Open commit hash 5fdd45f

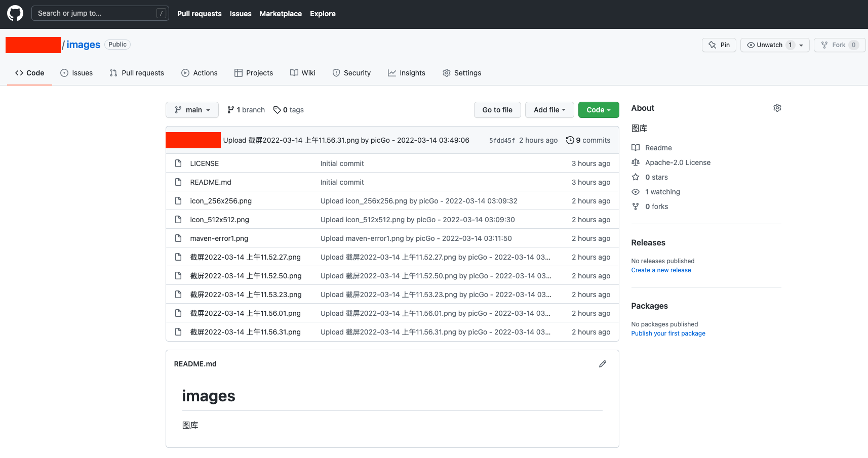(x=502, y=141)
